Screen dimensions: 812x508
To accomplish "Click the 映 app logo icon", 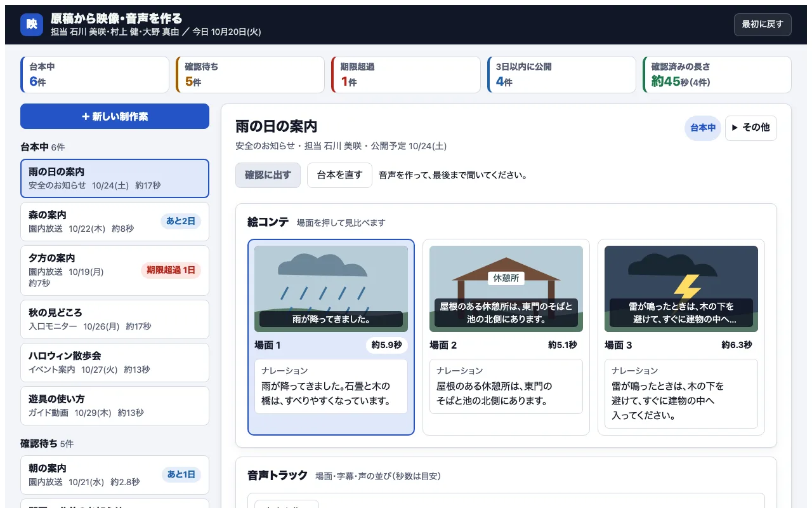I will (x=32, y=25).
